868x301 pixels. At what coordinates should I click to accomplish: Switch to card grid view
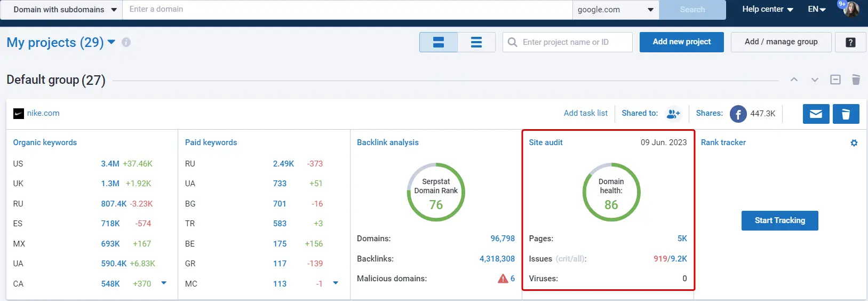click(x=438, y=42)
